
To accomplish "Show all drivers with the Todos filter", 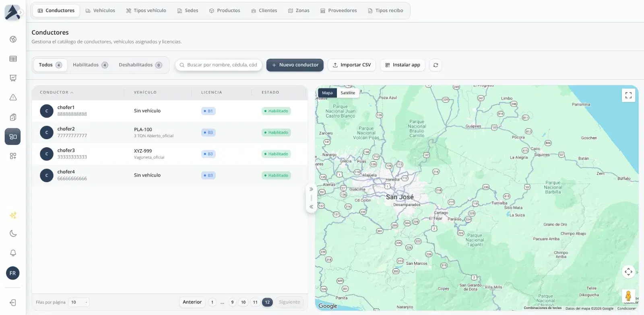I will [x=50, y=65].
